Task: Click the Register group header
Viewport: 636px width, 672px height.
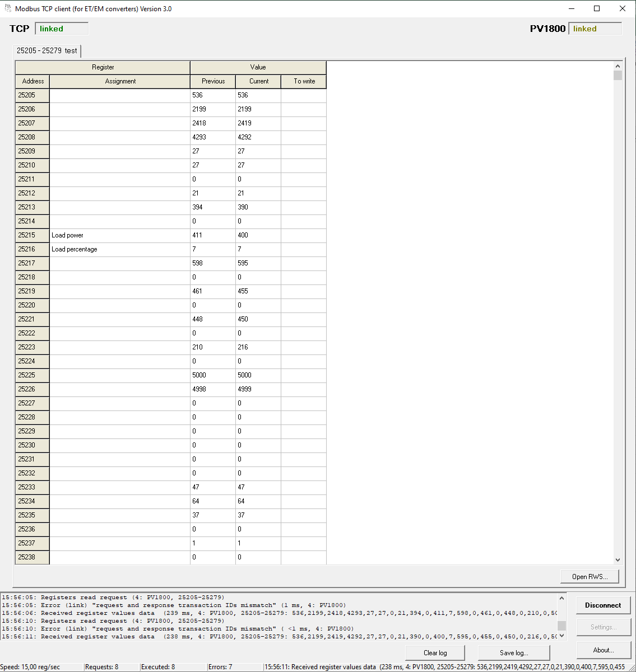Action: (103, 67)
